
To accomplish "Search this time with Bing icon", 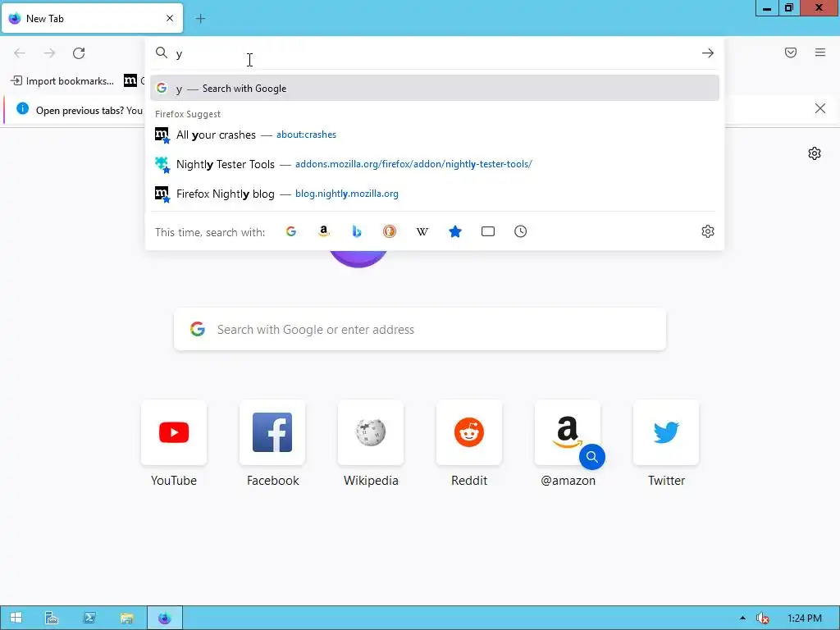I will pos(357,231).
